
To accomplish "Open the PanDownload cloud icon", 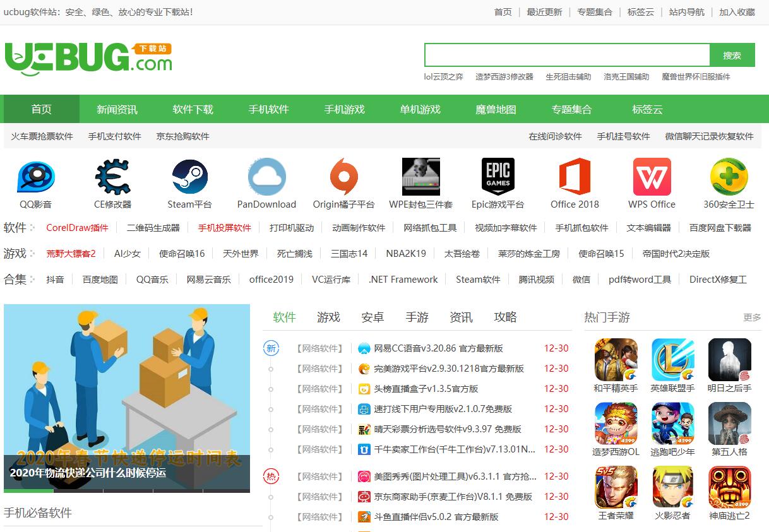I will [x=266, y=177].
